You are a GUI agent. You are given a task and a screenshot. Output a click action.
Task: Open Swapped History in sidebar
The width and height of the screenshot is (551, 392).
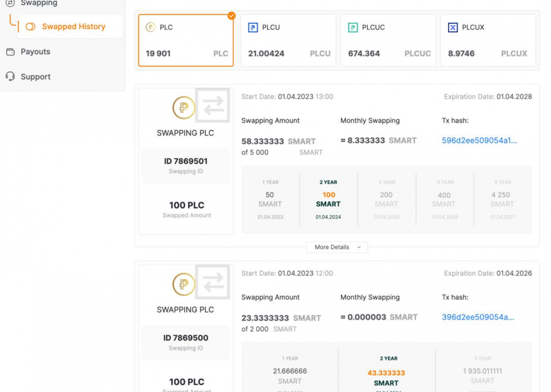point(73,26)
